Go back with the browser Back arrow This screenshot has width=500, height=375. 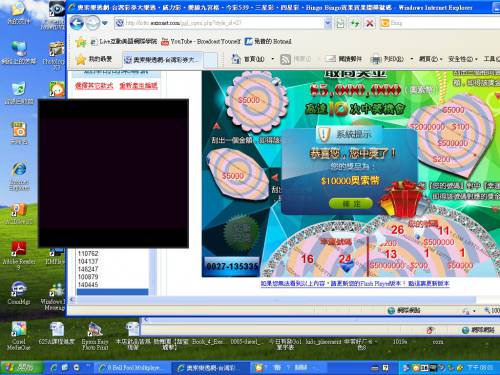click(77, 23)
